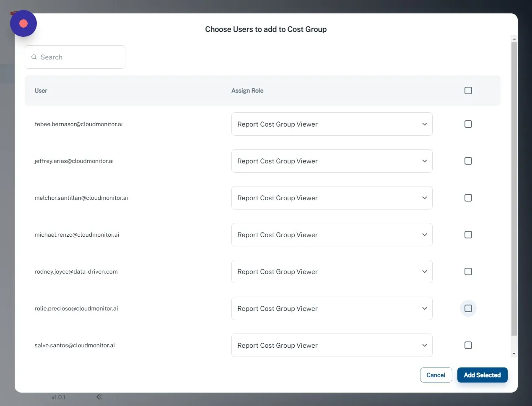
Task: Click the email febee.bernasor@cloudmonitor.ai
Action: (78, 124)
